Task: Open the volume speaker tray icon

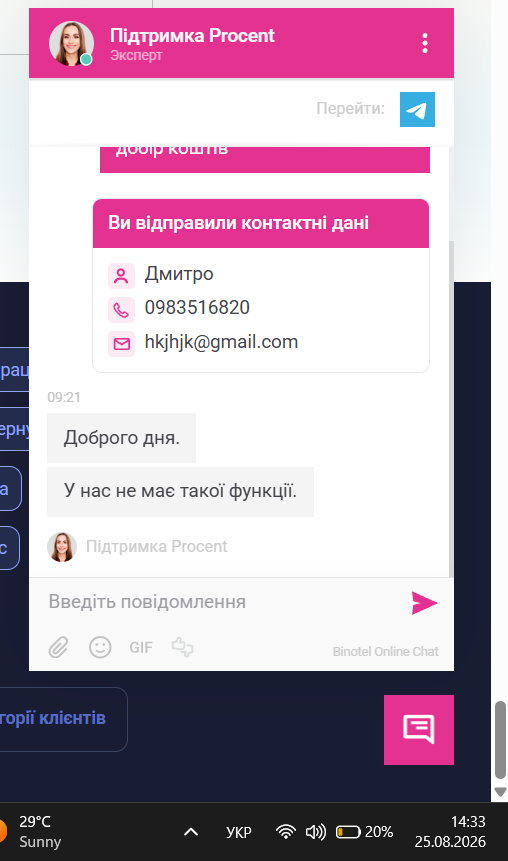Action: tap(315, 832)
